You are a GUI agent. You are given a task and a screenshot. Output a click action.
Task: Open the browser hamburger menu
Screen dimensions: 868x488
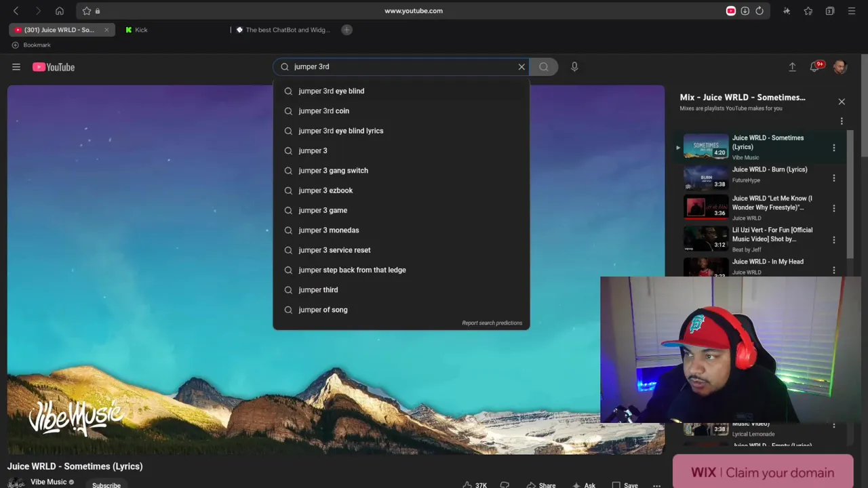[x=852, y=11]
